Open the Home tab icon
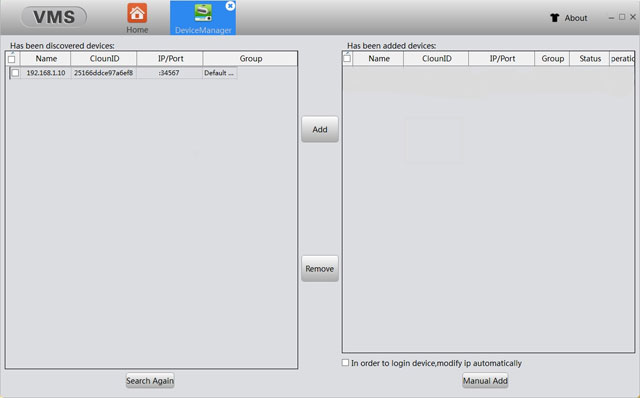 pyautogui.click(x=137, y=13)
